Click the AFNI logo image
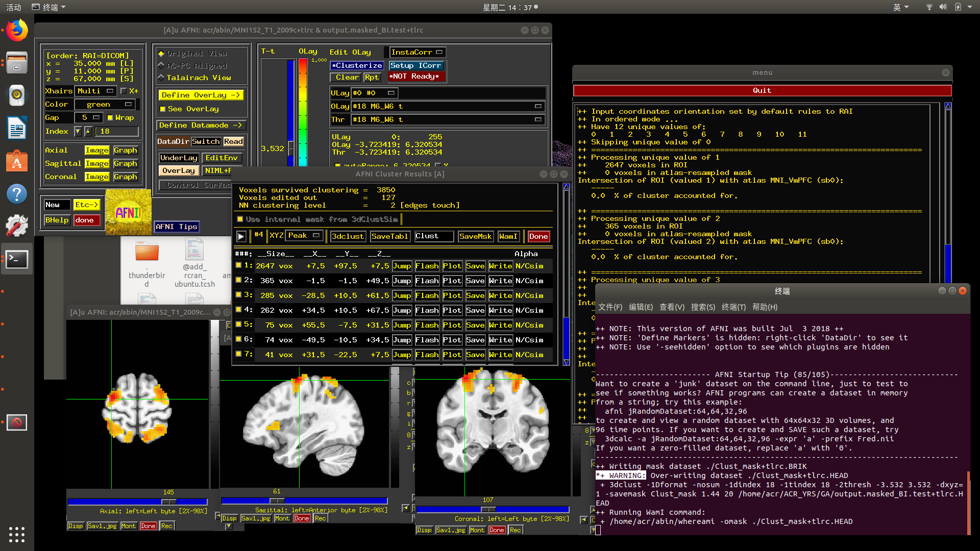The image size is (980, 551). pos(128,212)
